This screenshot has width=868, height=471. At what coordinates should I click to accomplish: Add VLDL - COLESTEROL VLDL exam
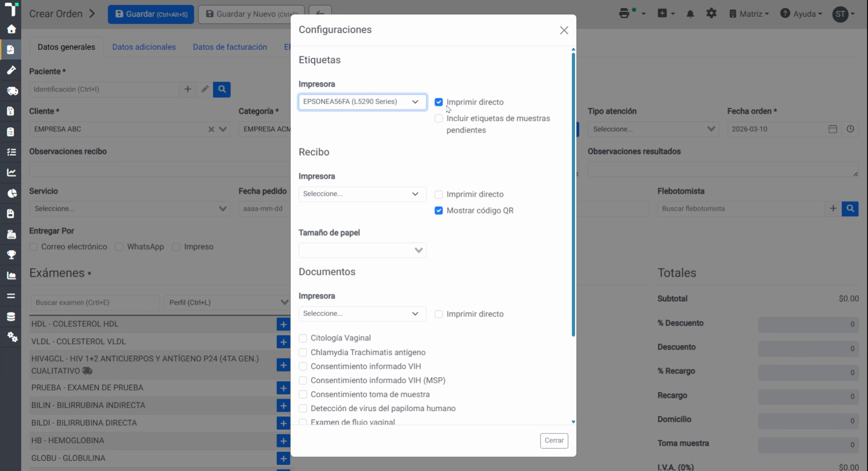pos(283,342)
